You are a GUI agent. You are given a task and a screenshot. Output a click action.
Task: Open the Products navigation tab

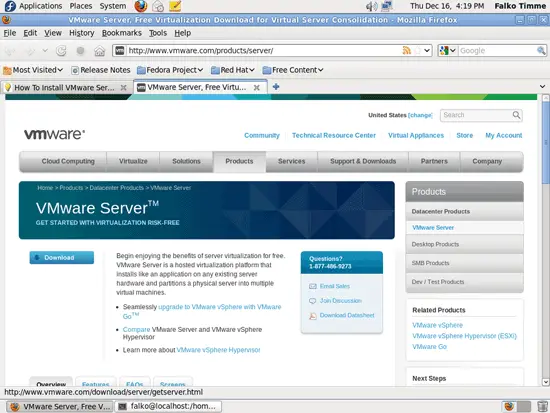[239, 161]
